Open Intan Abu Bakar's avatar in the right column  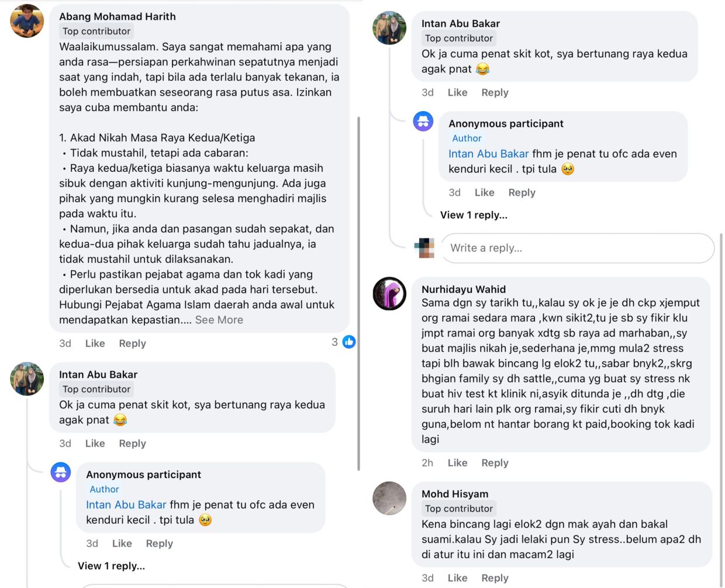pos(389,28)
